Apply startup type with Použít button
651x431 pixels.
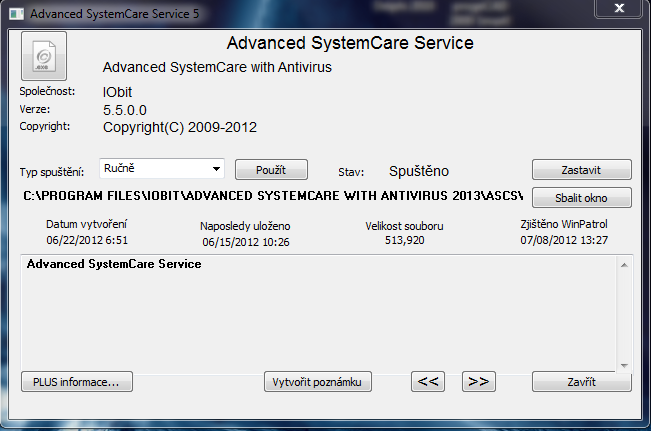pyautogui.click(x=271, y=170)
